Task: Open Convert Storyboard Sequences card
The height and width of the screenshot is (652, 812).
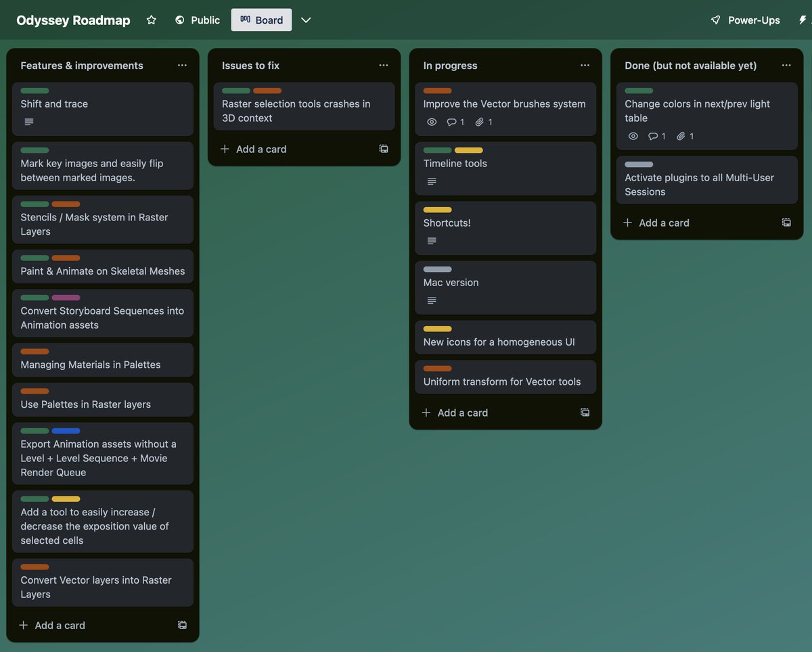Action: (103, 313)
